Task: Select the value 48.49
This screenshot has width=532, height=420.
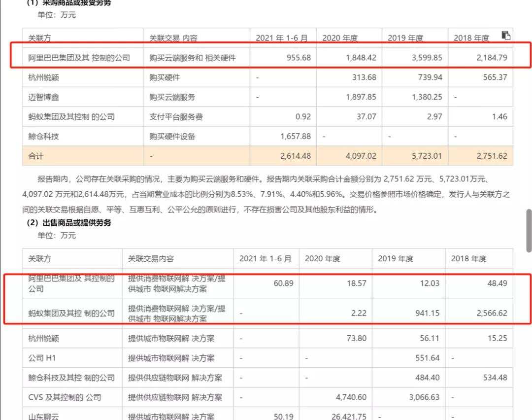Action: click(x=498, y=283)
